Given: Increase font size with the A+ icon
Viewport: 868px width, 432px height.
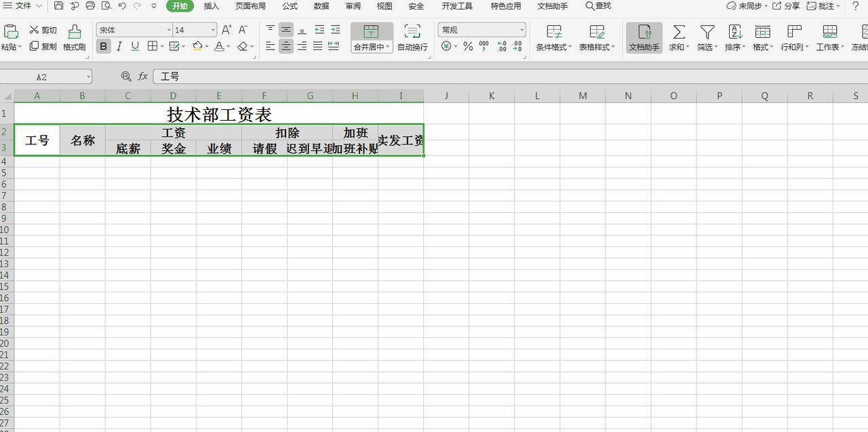Looking at the screenshot, I should [226, 30].
